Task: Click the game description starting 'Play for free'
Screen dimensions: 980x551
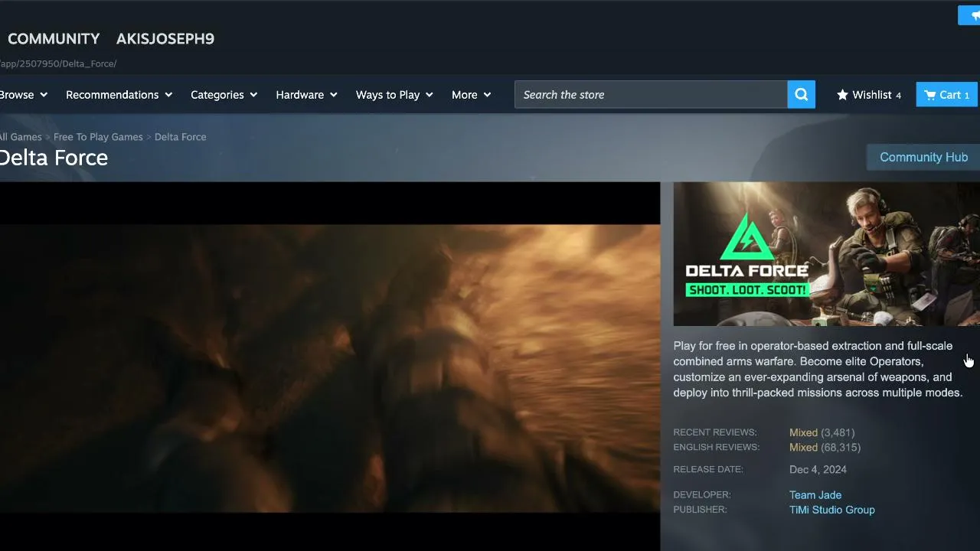Action: pyautogui.click(x=818, y=369)
